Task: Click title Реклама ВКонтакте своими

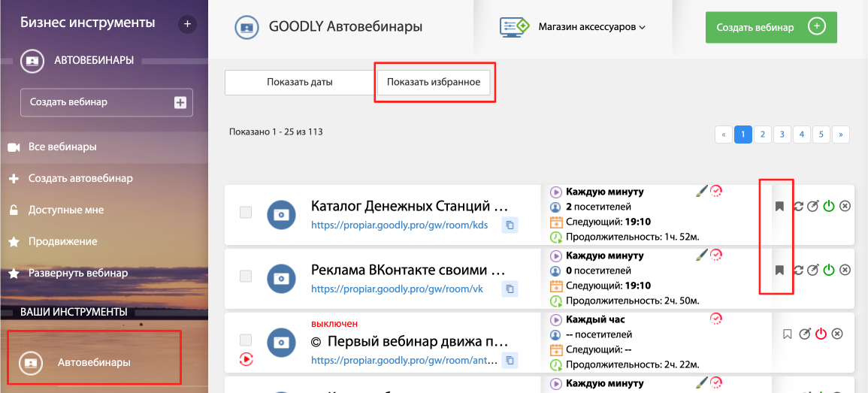Action: tap(409, 271)
